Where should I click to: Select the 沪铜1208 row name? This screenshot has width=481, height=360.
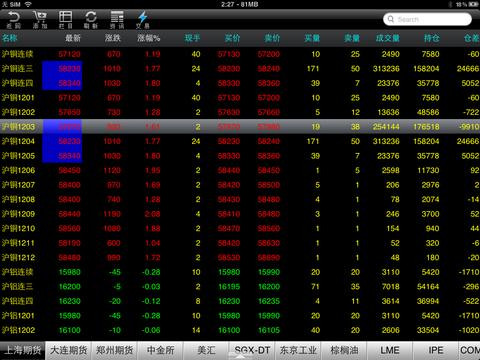(x=18, y=199)
